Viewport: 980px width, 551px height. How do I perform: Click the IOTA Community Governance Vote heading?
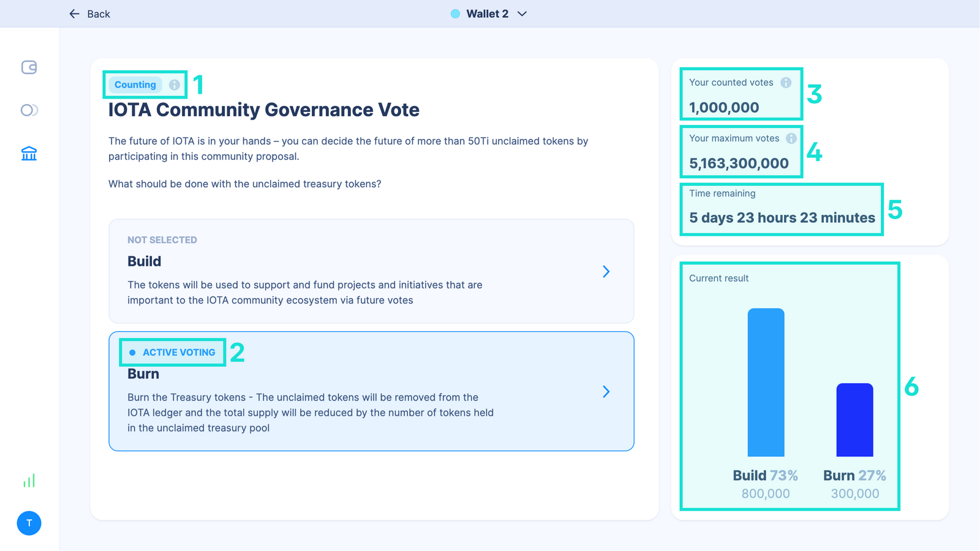tap(264, 110)
